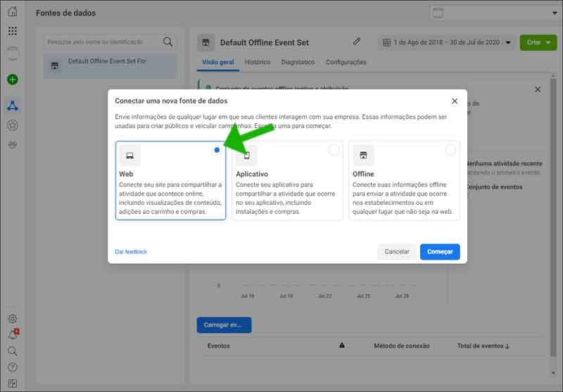Open the Dar feedback link

131,252
